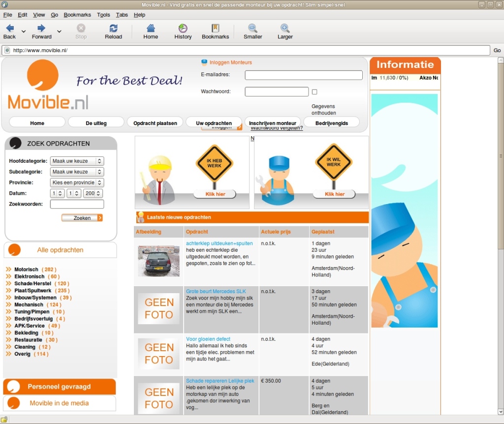Open the Hoofdcategorie dropdown
This screenshot has width=504, height=424.
(77, 161)
